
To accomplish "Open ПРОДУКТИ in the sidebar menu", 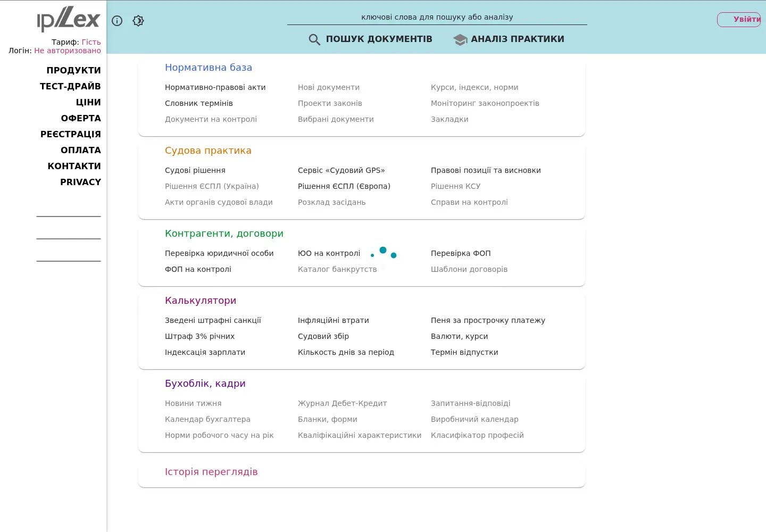I will coord(73,70).
